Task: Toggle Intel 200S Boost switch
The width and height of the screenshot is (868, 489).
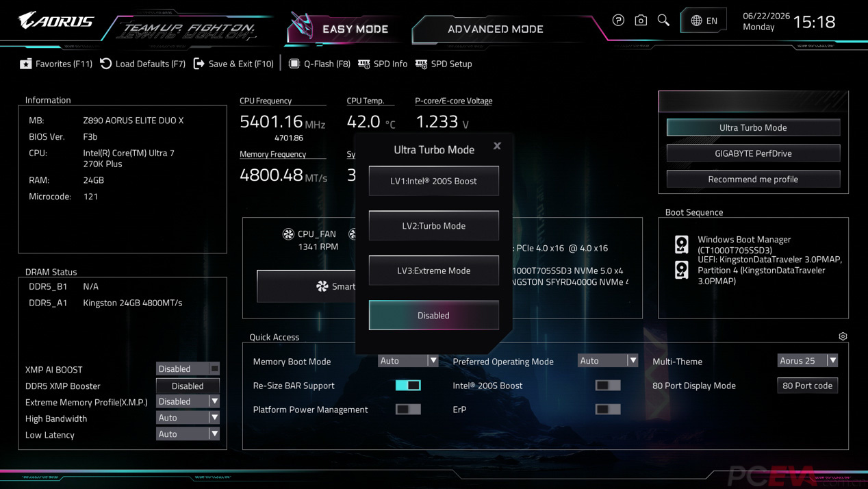Action: pyautogui.click(x=608, y=386)
